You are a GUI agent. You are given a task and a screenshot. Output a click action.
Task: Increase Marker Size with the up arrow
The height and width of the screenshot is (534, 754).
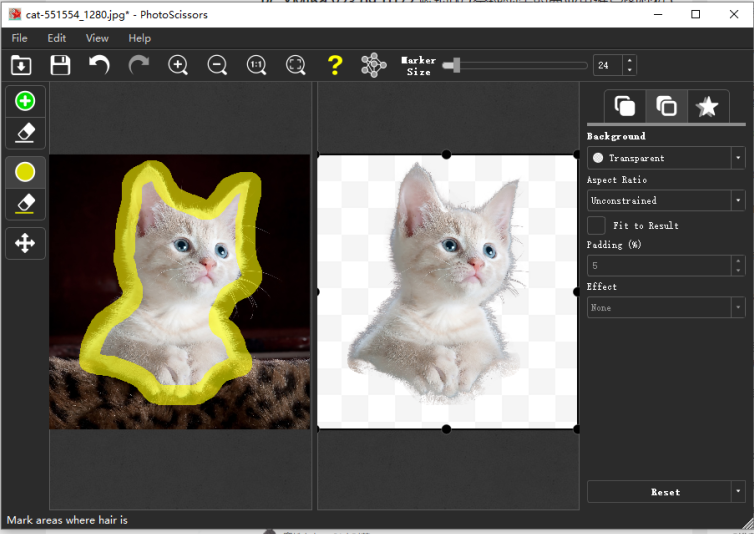click(x=629, y=60)
